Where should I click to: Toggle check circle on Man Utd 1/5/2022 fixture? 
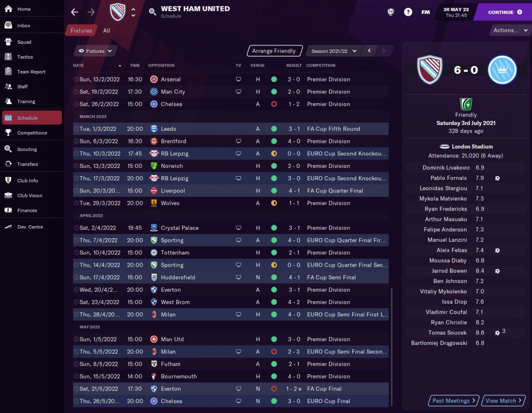click(76, 339)
